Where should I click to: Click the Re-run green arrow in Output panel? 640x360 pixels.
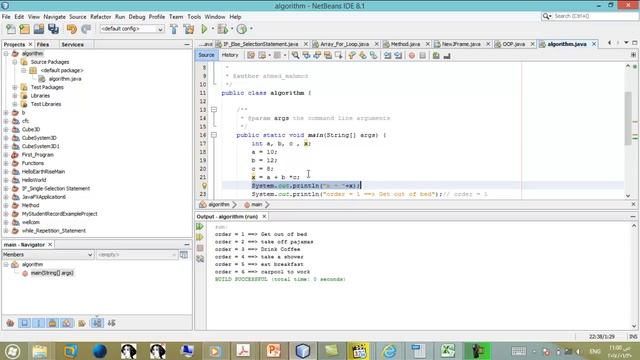(x=200, y=227)
